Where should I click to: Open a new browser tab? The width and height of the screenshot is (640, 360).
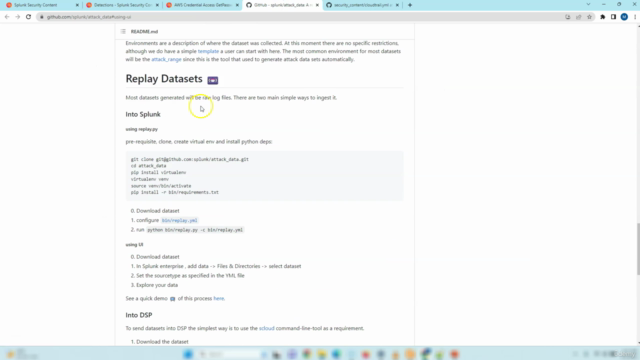coord(410,5)
